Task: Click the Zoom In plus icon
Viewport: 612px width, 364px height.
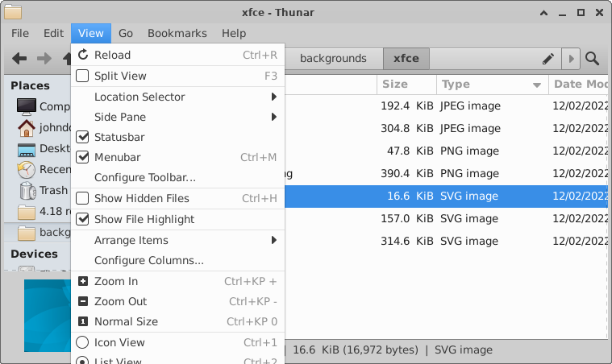Action: point(83,281)
